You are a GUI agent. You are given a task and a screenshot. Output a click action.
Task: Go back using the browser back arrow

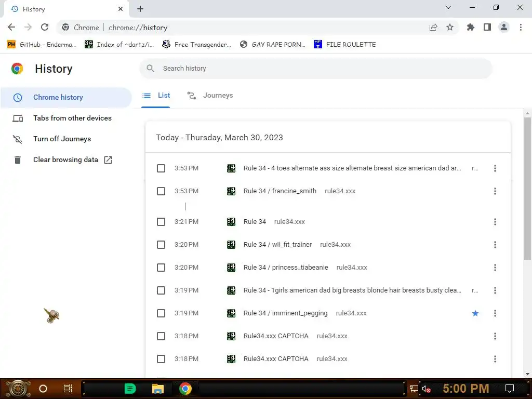pyautogui.click(x=11, y=27)
